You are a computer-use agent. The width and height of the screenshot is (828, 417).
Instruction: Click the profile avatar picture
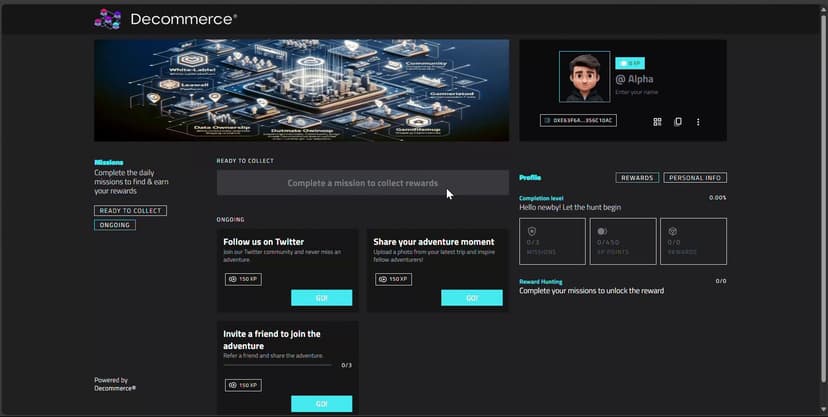(x=584, y=77)
